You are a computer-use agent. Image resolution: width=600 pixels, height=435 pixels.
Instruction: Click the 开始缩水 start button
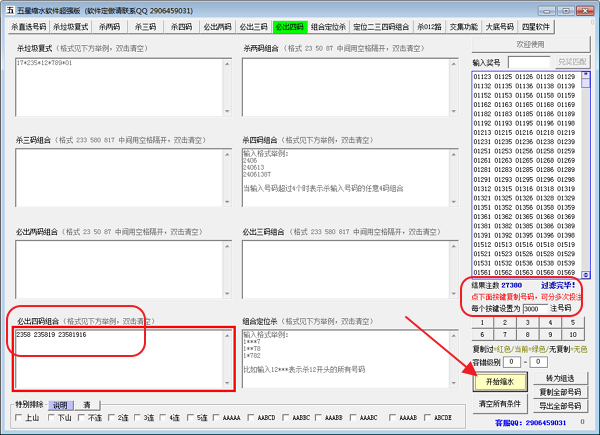click(499, 382)
